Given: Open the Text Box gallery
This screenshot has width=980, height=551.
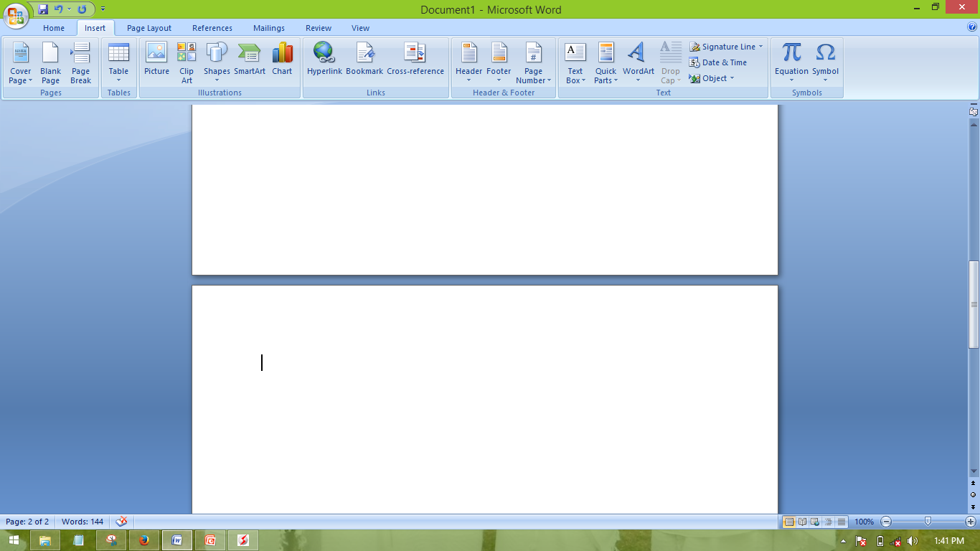Looking at the screenshot, I should pos(575,63).
